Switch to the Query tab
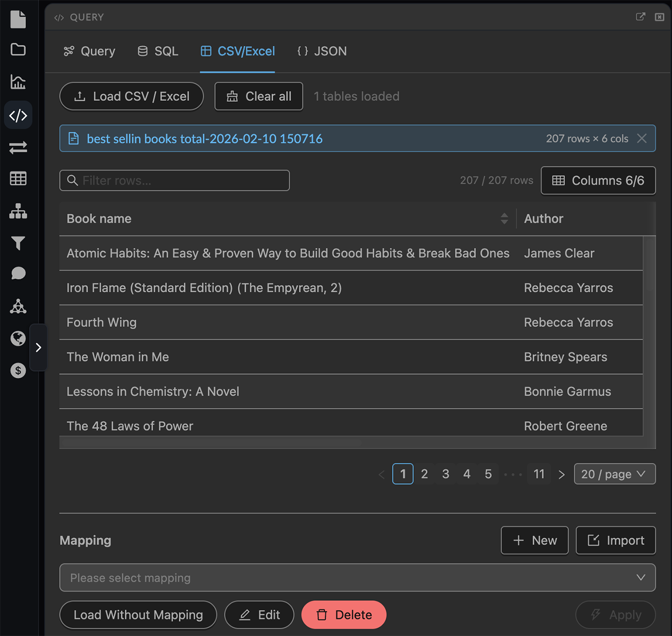 90,51
